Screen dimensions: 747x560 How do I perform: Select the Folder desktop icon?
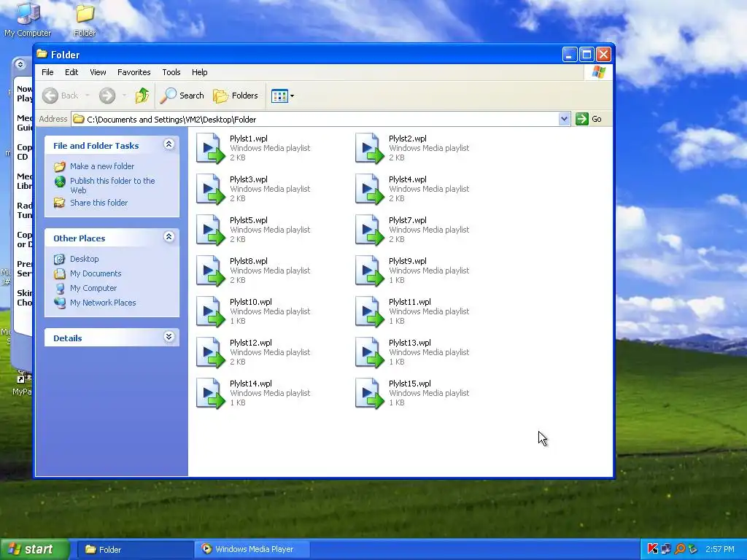pyautogui.click(x=85, y=20)
